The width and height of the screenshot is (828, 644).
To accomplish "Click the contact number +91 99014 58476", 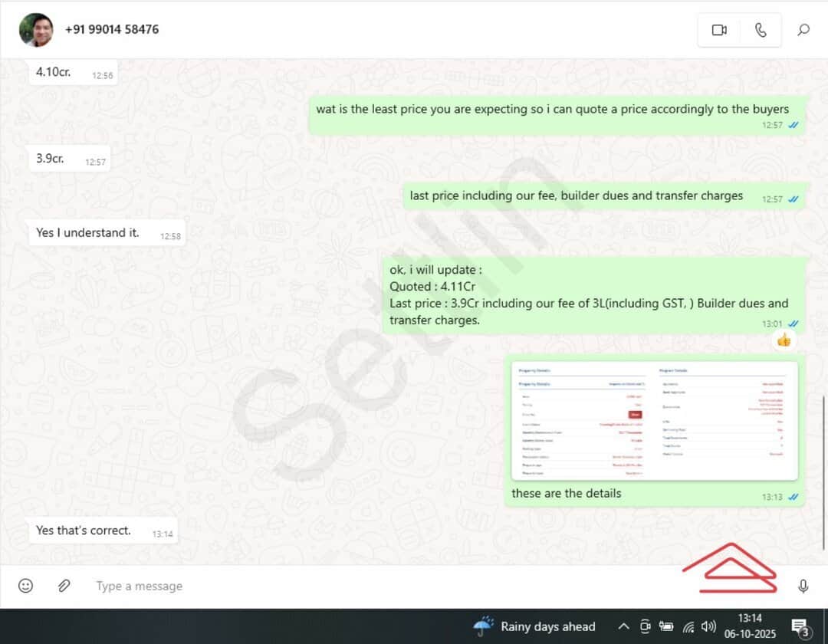I will tap(112, 29).
